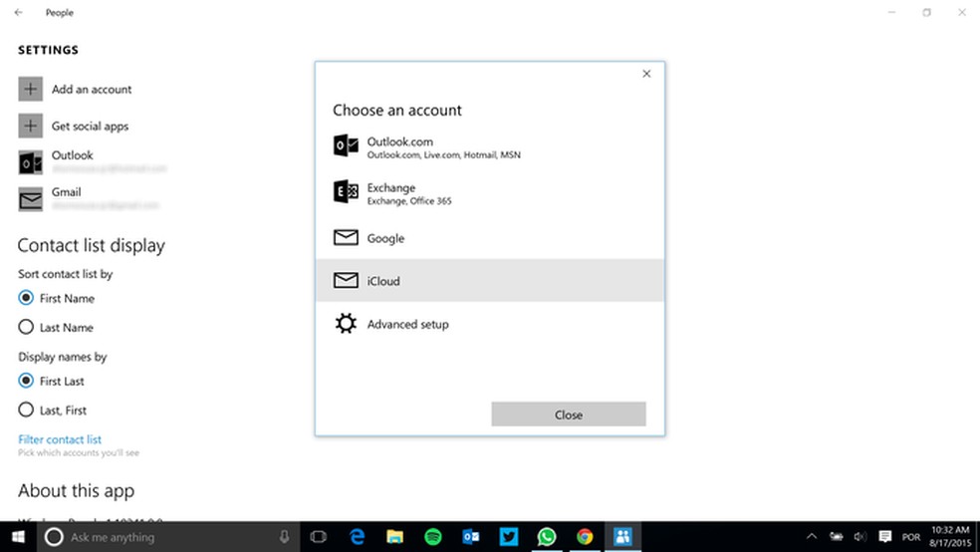Open the Gmail envelope icon in Settings
The width and height of the screenshot is (980, 552).
point(30,199)
